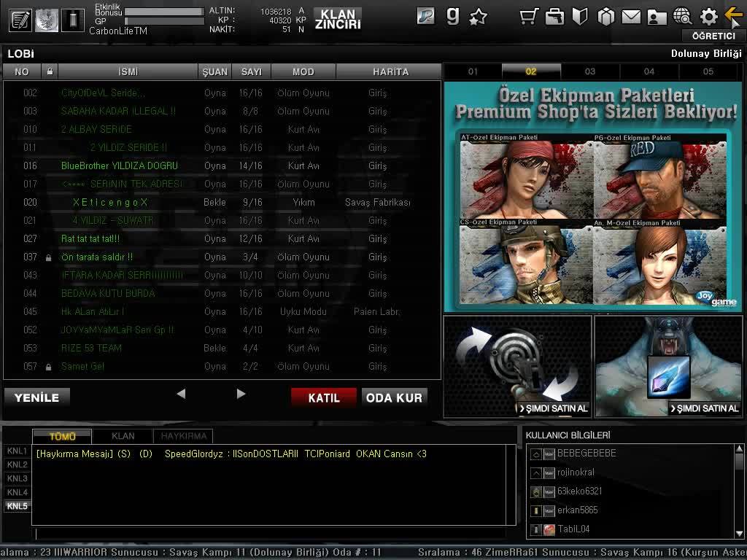Viewport: 747px width, 560px height.
Task: Select room SABAHA KADAR ILLEGAL !!
Action: click(222, 111)
